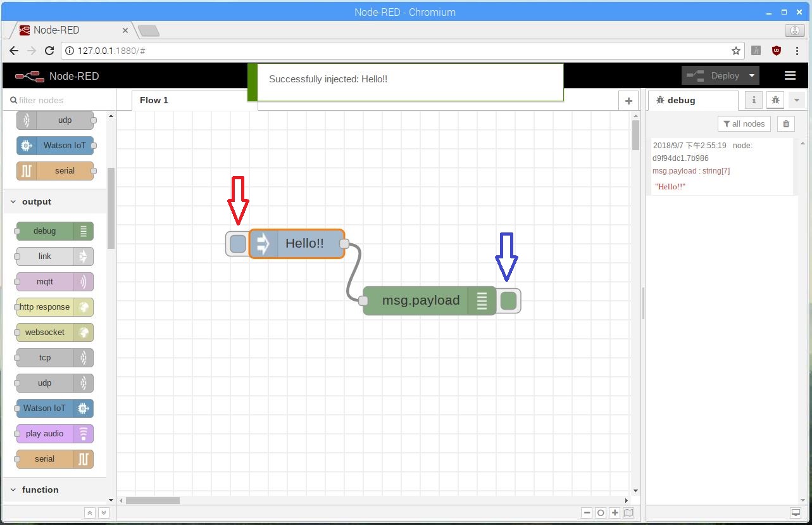Pick the mqtt node in the output palette
Image resolution: width=812 pixels, height=525 pixels.
[x=55, y=282]
